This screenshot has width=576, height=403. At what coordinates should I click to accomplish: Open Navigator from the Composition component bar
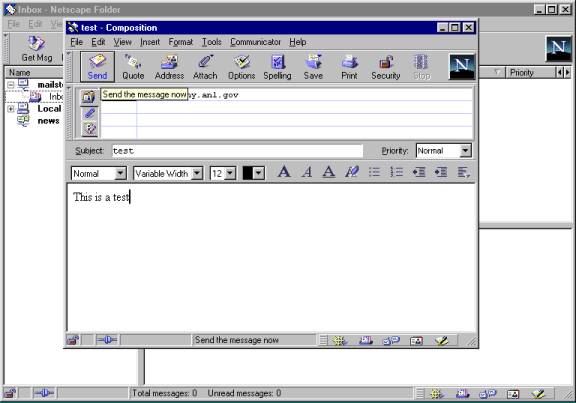pyautogui.click(x=340, y=341)
